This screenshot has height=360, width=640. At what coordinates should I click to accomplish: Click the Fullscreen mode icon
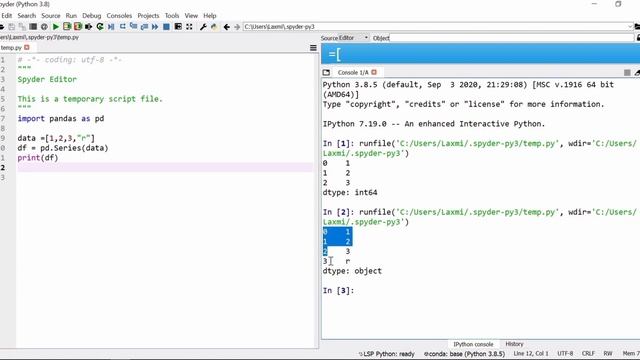189,27
